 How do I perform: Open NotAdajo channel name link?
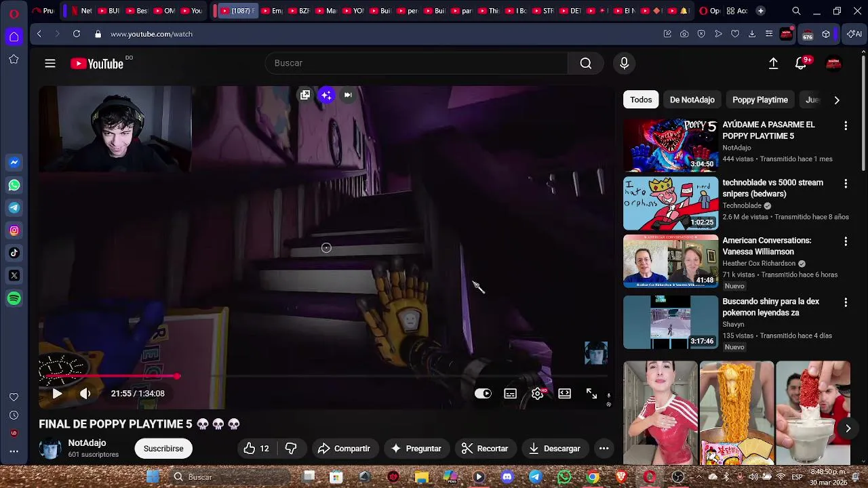87,443
